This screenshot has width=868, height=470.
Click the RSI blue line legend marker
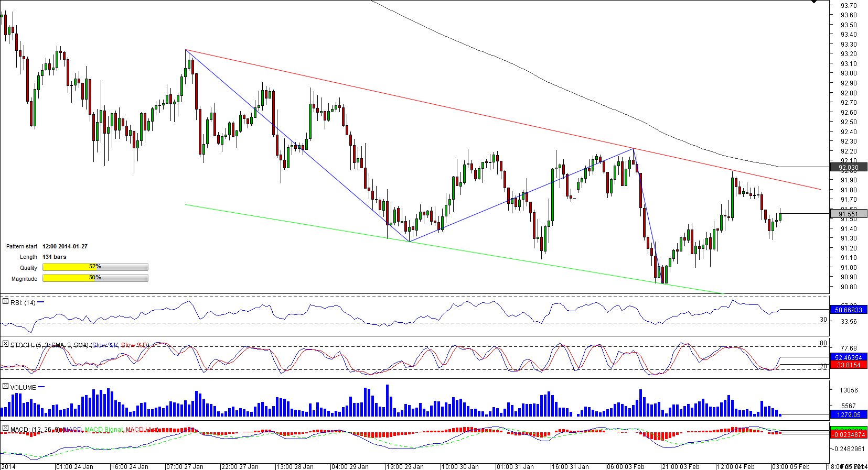tap(41, 302)
